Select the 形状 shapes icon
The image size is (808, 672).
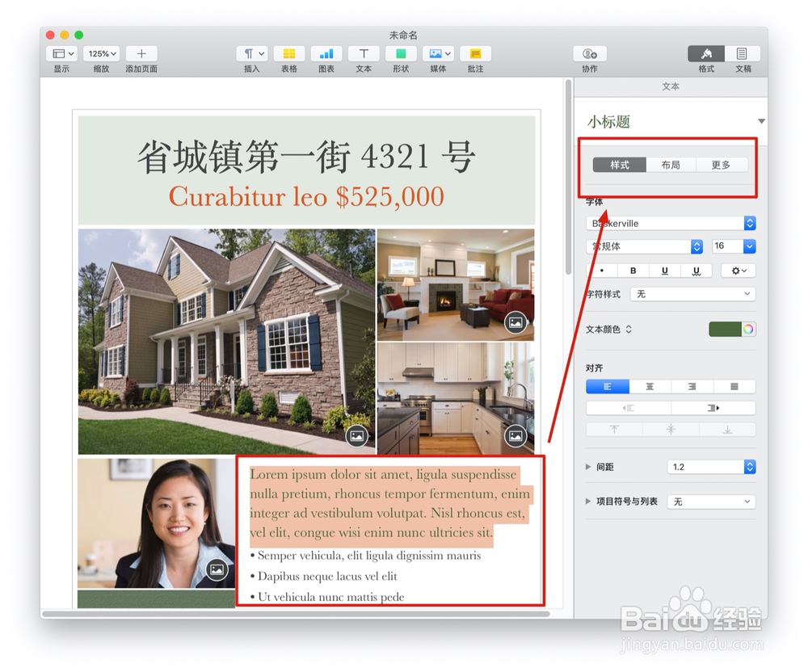pos(401,53)
